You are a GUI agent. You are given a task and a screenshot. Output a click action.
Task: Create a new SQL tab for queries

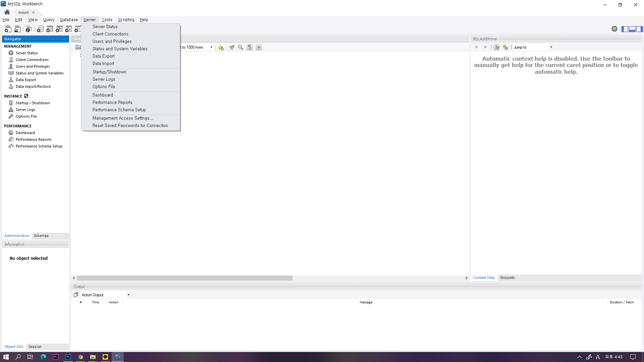pos(8,29)
